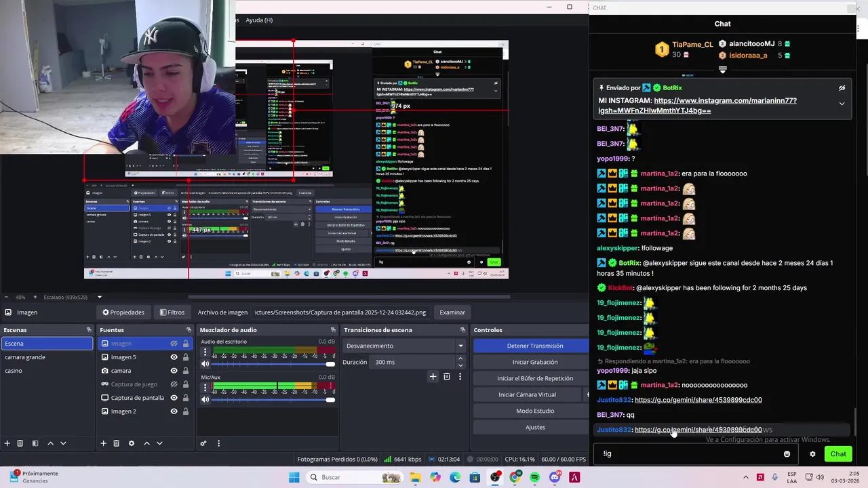
Task: Start the virtual camera with Iniciar Cámara Virtual
Action: tap(527, 394)
